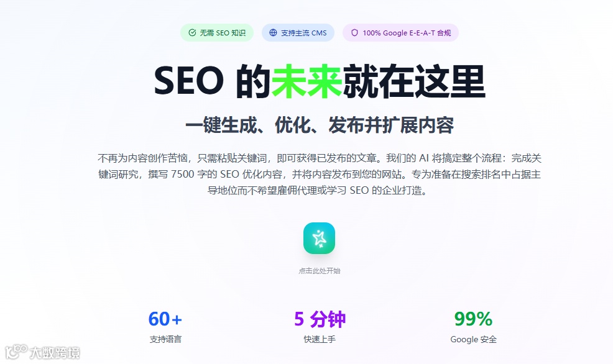The image size is (613, 364).
Task: Click the 支持语言 label
Action: [165, 339]
